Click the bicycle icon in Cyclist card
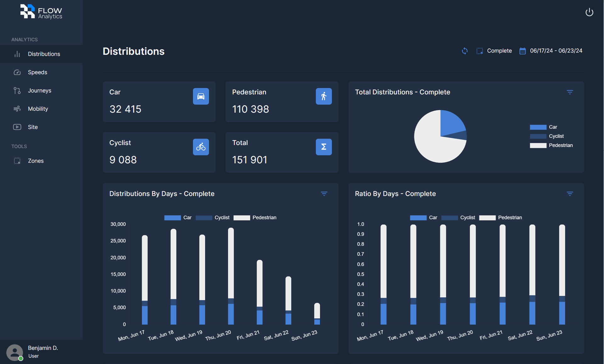 pos(201,147)
